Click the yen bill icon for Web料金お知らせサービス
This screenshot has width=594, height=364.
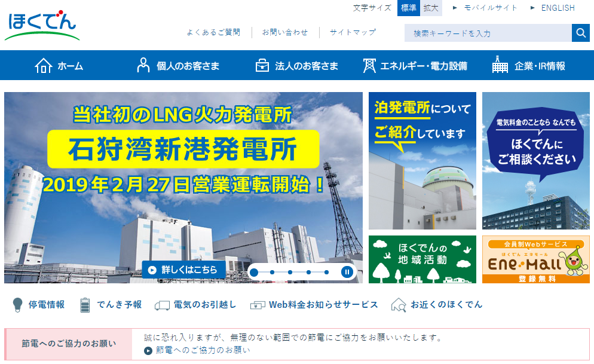(258, 305)
